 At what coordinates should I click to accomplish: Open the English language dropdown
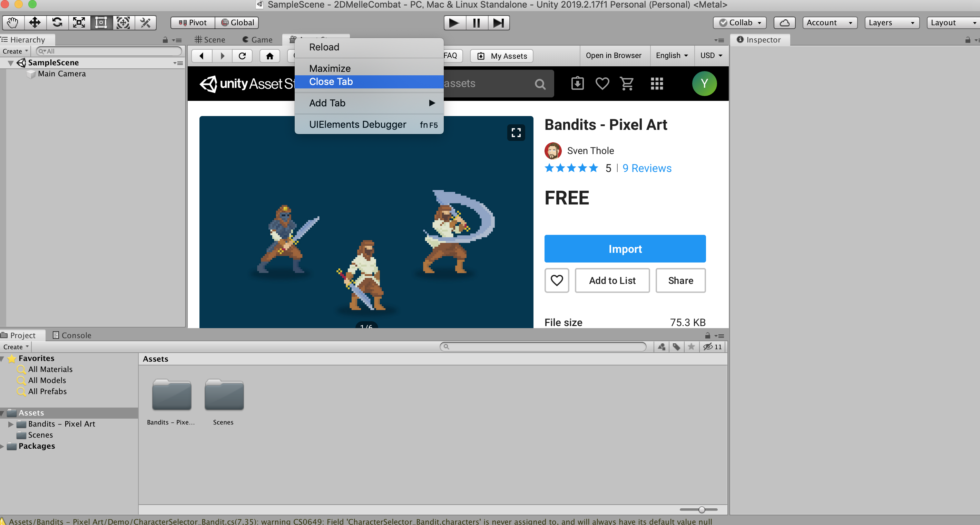pos(672,56)
